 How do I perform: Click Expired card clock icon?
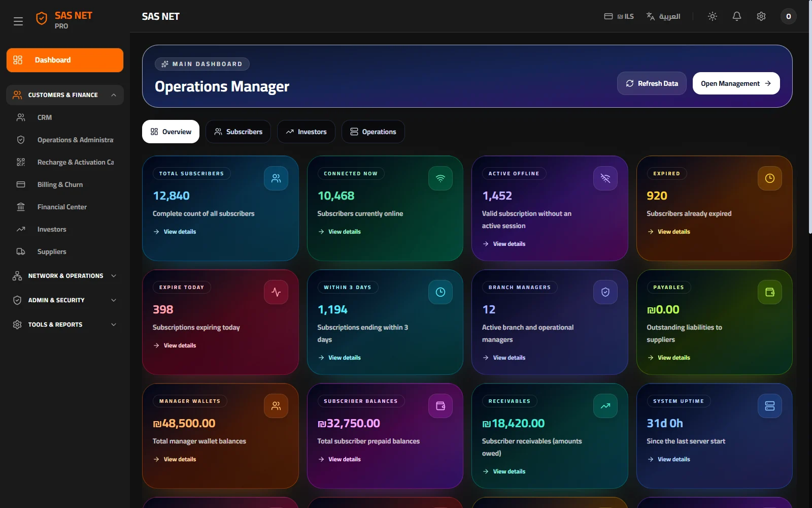tap(770, 178)
